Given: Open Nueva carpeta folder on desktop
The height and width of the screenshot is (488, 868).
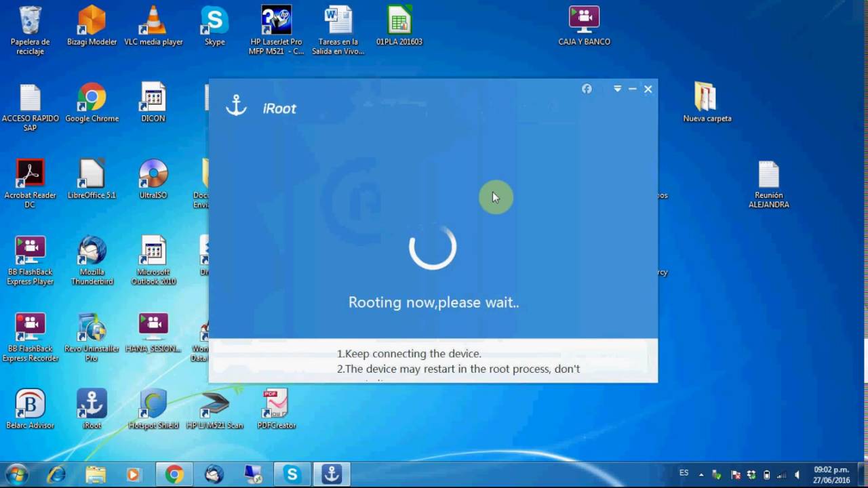Looking at the screenshot, I should coord(707,103).
